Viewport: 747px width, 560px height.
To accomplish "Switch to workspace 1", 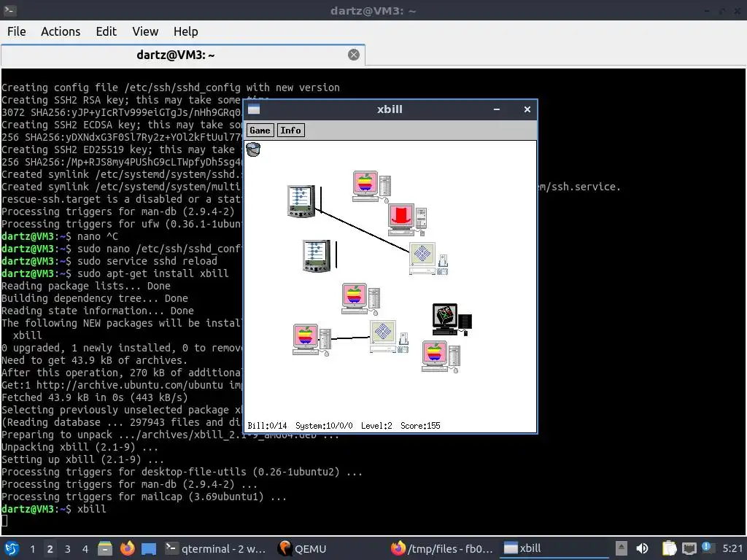I will (x=32, y=548).
